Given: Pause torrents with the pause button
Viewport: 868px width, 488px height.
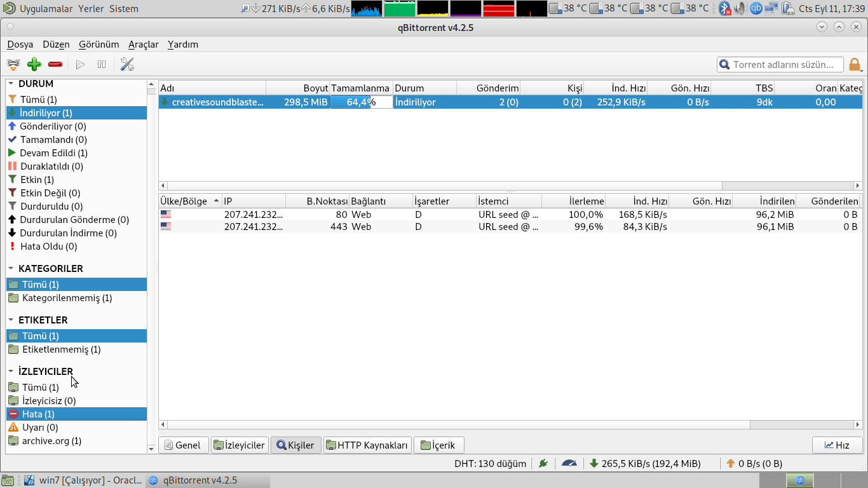Looking at the screenshot, I should 102,64.
